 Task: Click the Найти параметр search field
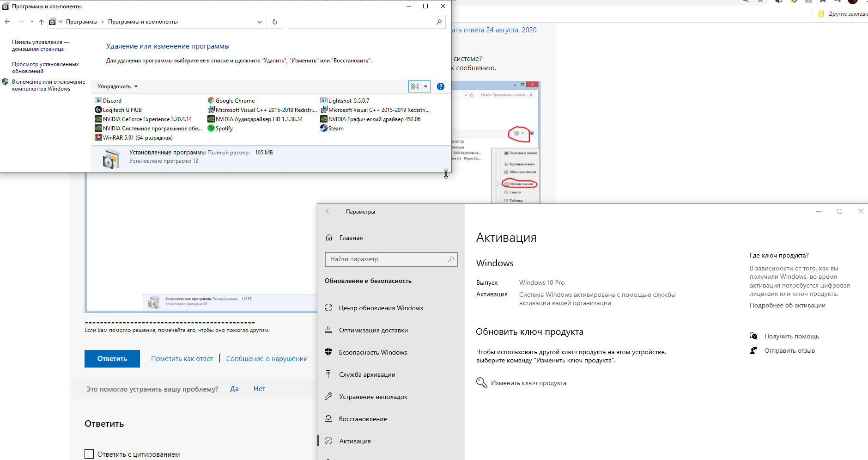point(391,259)
